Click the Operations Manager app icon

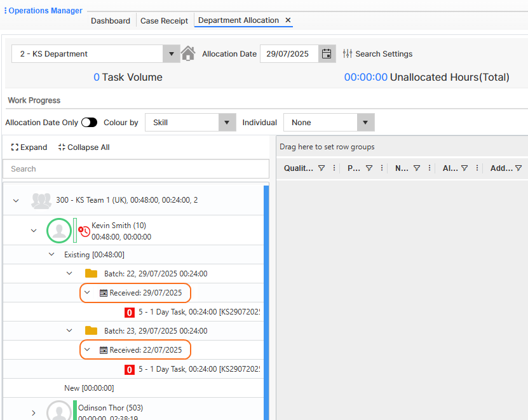point(5,10)
